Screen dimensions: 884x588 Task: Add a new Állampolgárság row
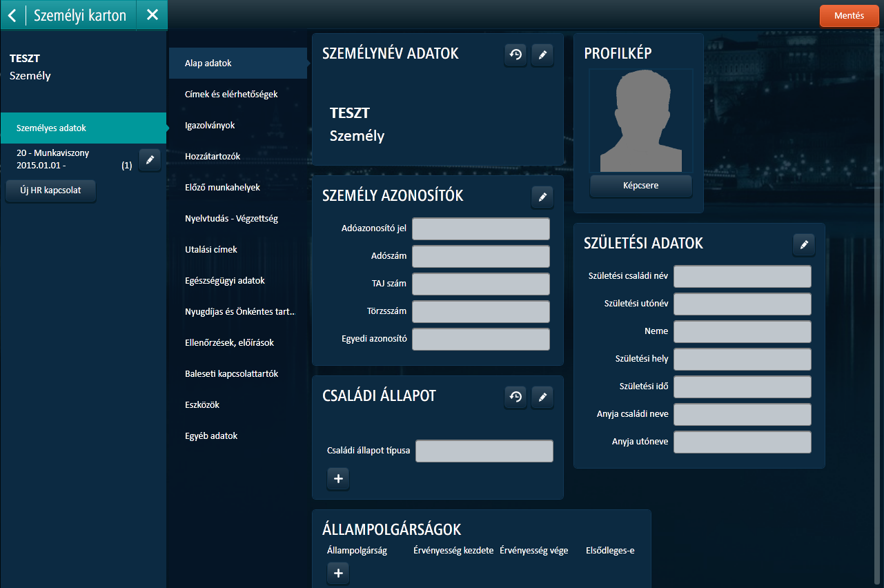pos(338,573)
